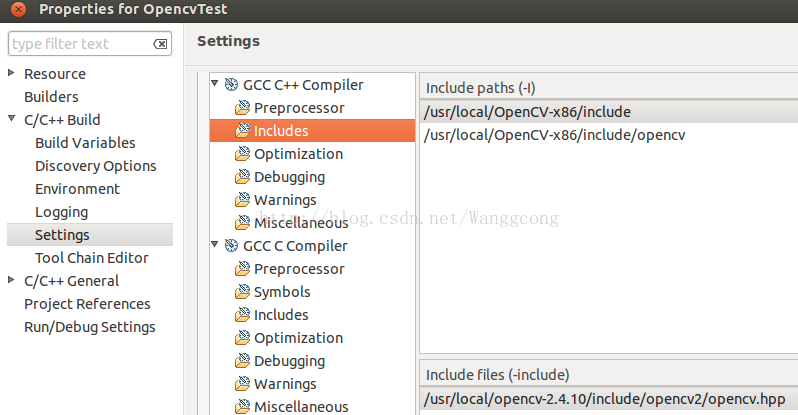Click the Symbols option icon

click(242, 292)
